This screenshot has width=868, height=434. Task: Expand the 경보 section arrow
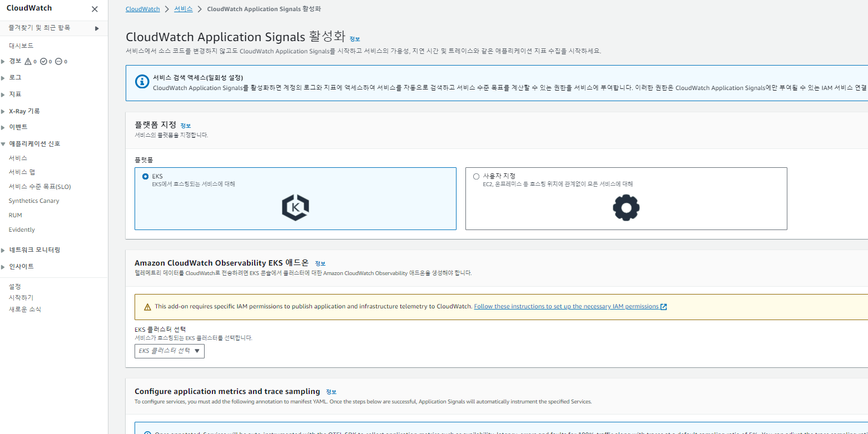3,61
